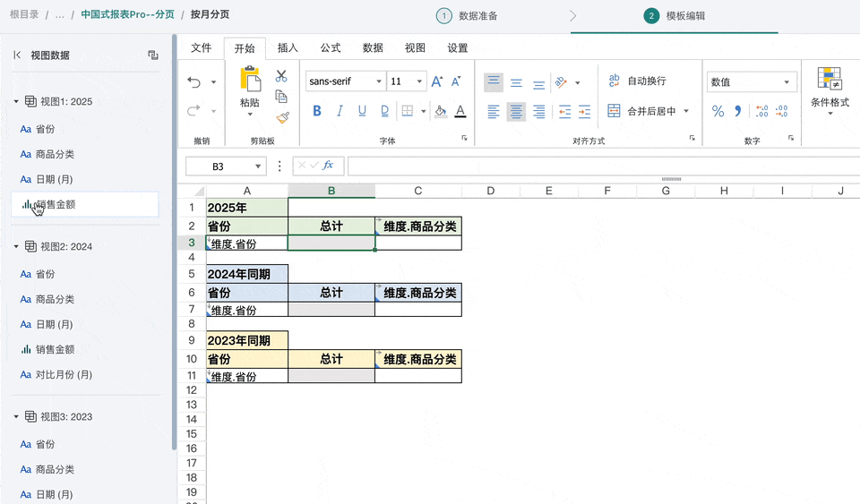Screen dimensions: 860x504
Task: Switch to the 插入 ribbon tab
Action: pos(288,48)
